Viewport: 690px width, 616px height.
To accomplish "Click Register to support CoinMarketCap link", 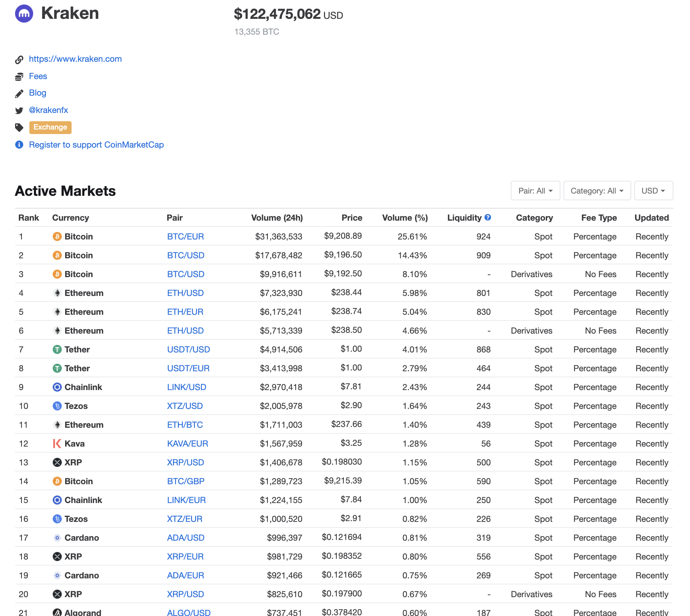I will coord(96,145).
